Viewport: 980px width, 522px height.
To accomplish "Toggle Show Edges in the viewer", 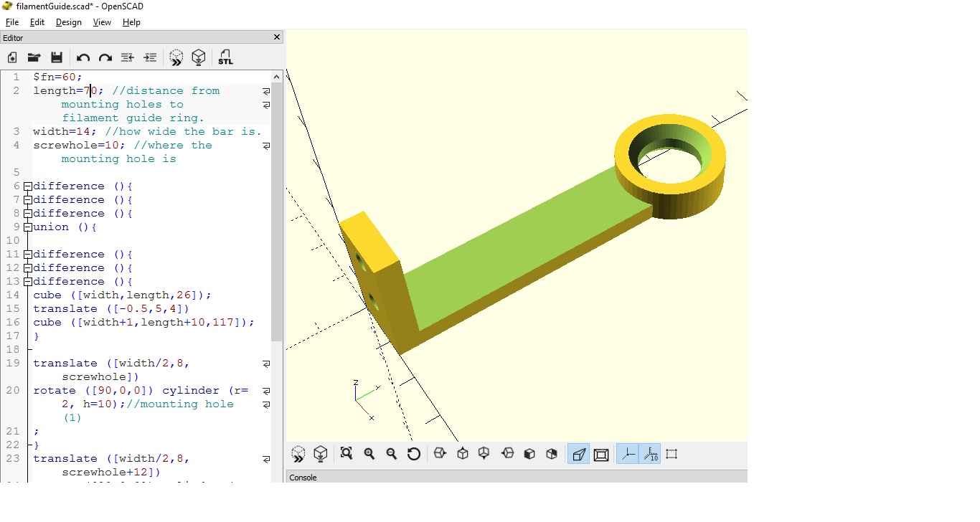I will point(672,454).
